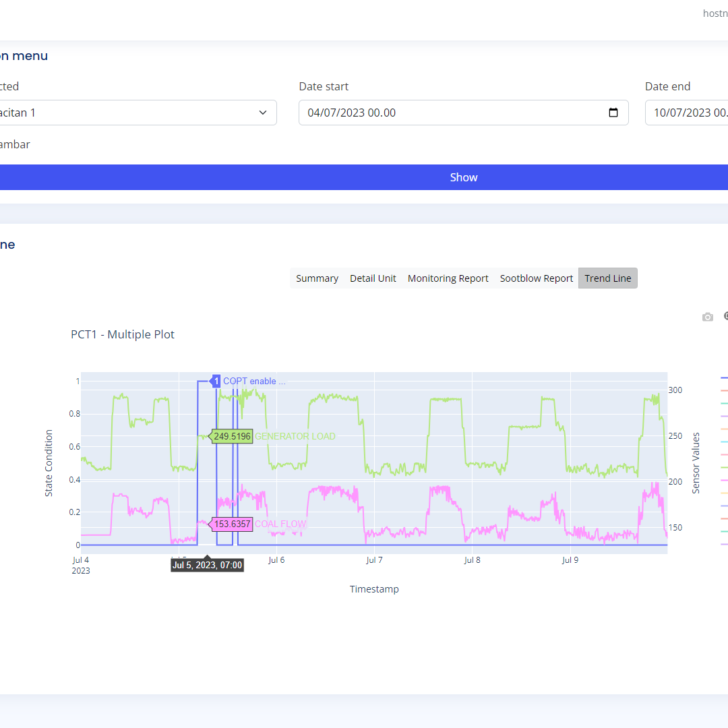This screenshot has width=728, height=728.
Task: Click the 249.5196 Generator Load value label
Action: point(232,436)
